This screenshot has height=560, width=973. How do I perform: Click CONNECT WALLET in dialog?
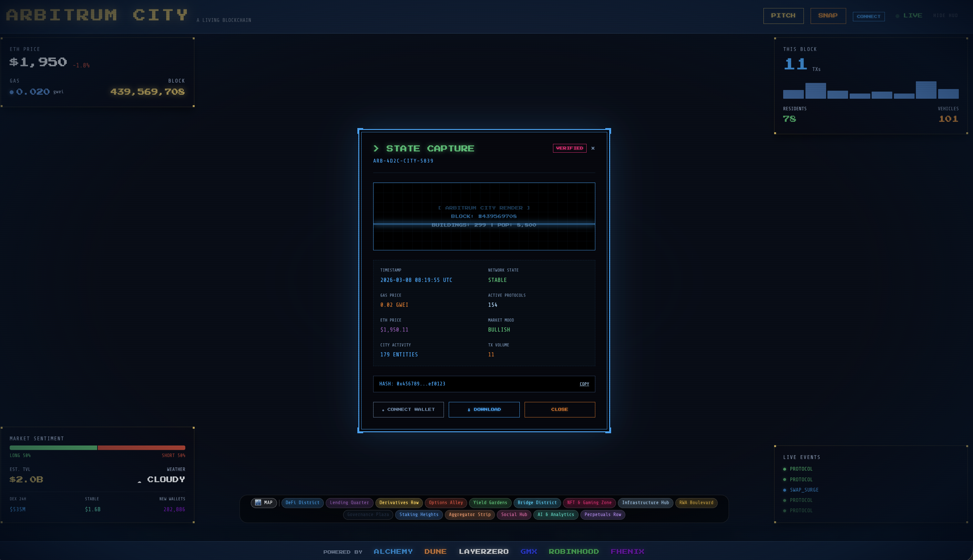pos(408,410)
